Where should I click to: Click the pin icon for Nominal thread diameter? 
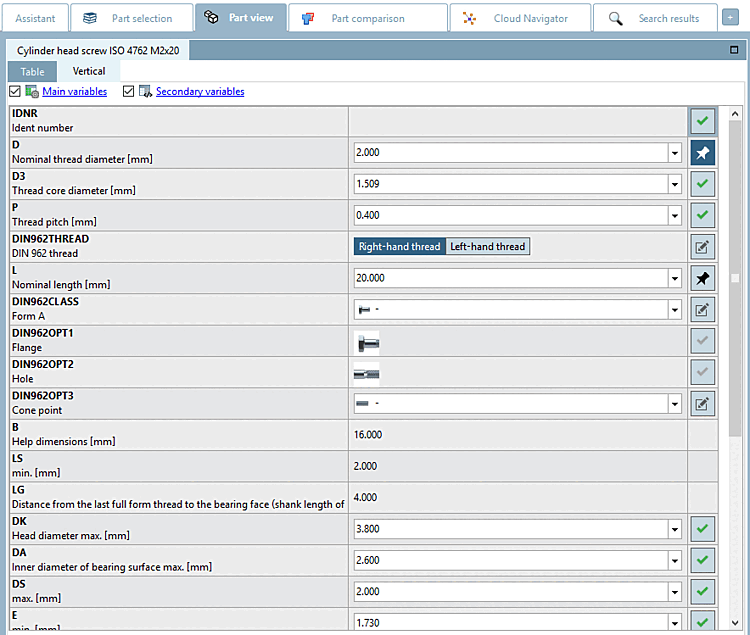(702, 153)
